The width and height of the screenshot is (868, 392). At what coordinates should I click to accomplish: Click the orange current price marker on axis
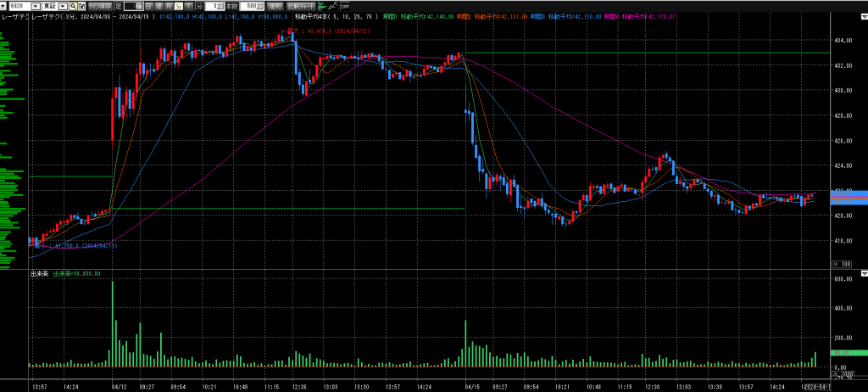click(848, 196)
